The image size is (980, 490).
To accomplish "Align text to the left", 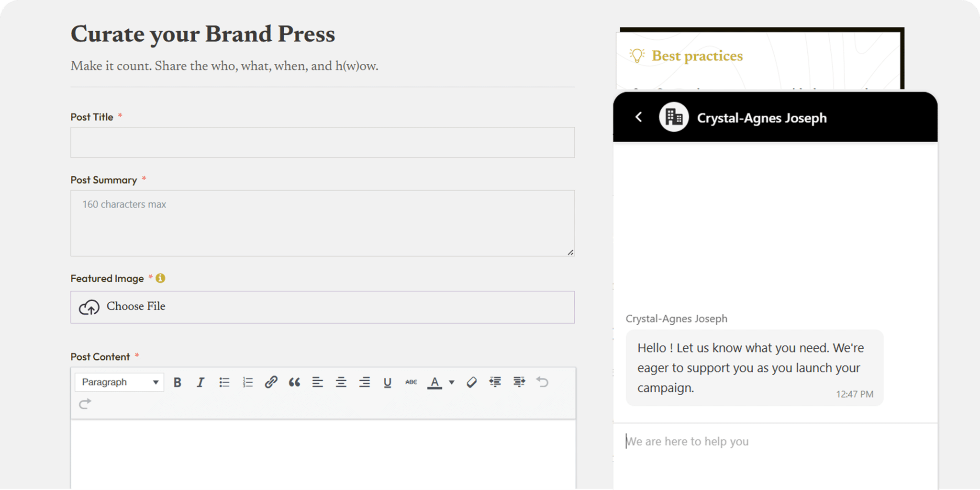I will tap(317, 382).
